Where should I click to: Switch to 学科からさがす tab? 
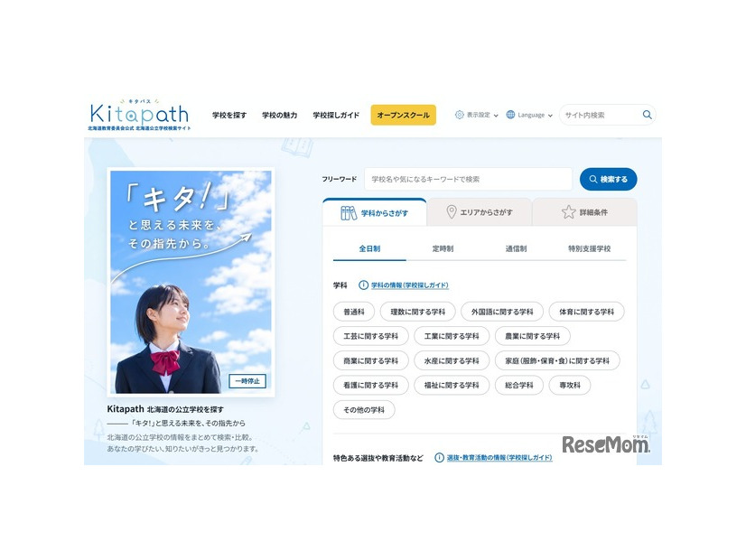coord(375,212)
